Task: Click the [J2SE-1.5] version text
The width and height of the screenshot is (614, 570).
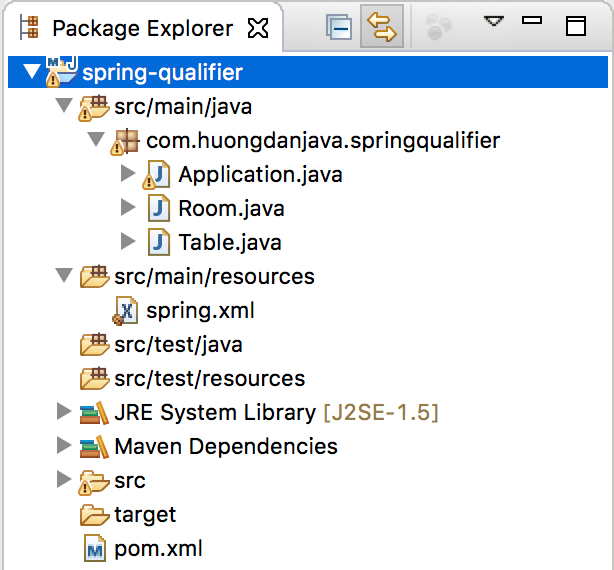Action: point(381,413)
